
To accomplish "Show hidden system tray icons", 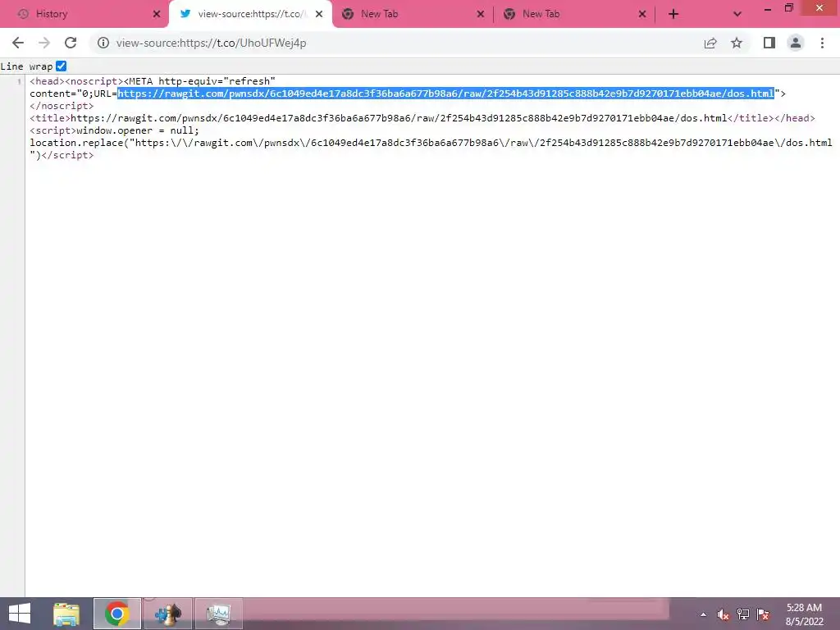I will [x=703, y=614].
